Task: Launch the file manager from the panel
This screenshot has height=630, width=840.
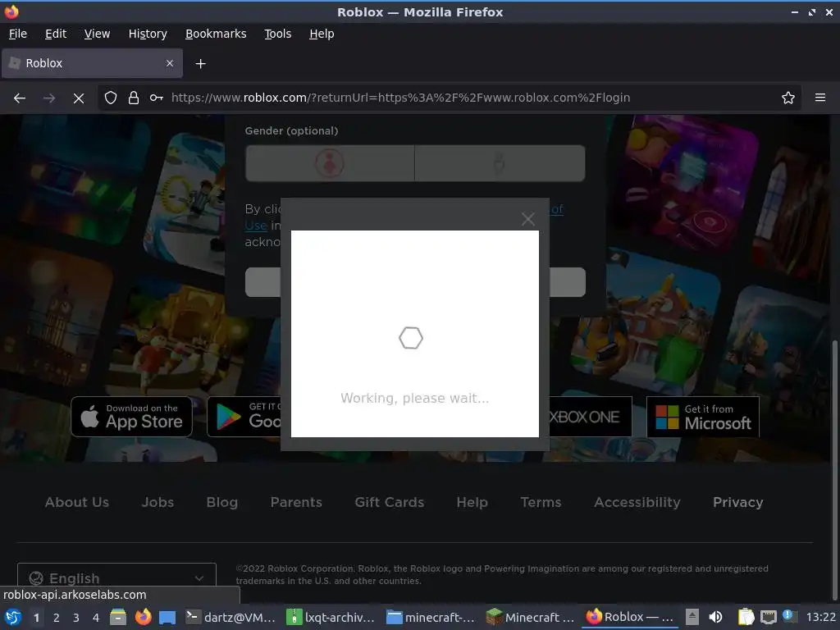Action: (x=118, y=617)
